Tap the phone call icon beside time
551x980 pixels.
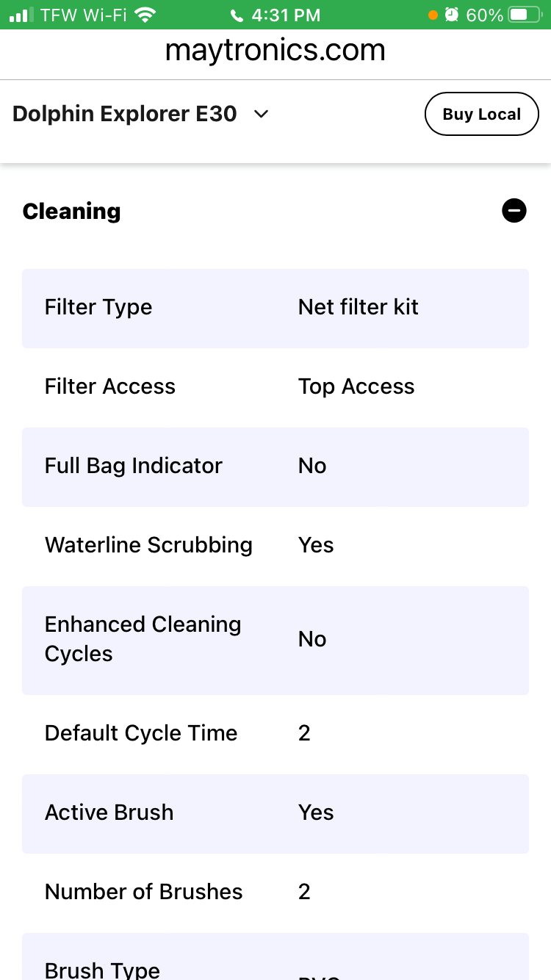pyautogui.click(x=237, y=15)
